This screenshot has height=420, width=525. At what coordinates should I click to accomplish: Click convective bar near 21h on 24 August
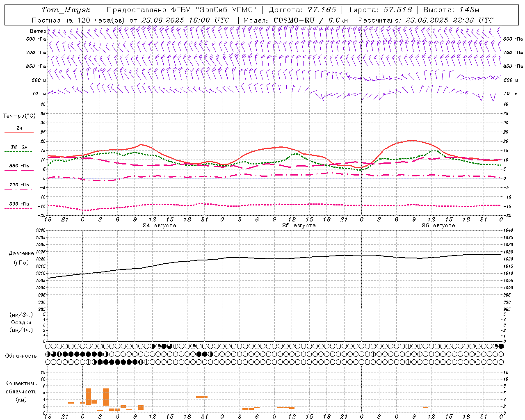coord(202,397)
